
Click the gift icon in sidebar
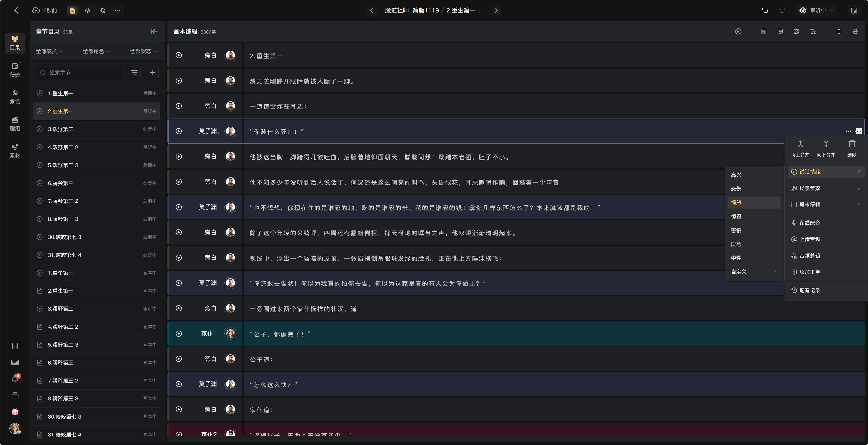pyautogui.click(x=15, y=412)
